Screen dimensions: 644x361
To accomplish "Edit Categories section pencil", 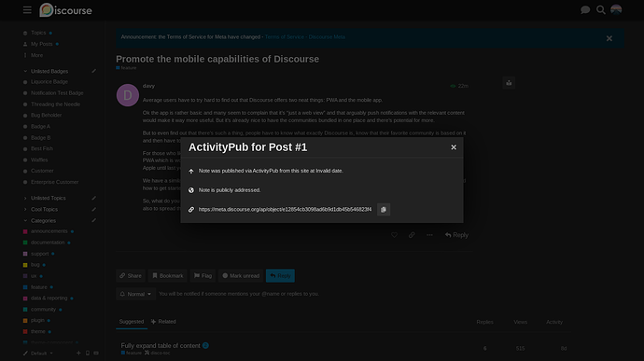I will [94, 220].
